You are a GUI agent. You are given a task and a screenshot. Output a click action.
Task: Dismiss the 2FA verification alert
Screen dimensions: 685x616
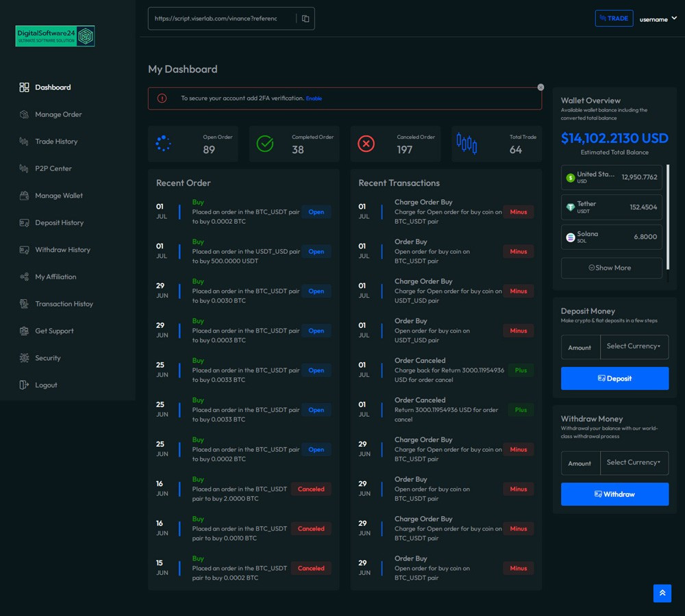(x=540, y=88)
